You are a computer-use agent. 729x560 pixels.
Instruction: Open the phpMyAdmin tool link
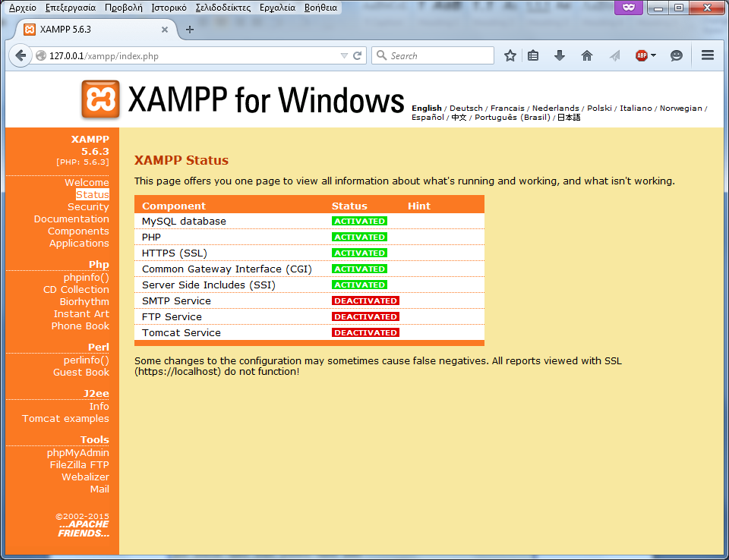(x=78, y=453)
